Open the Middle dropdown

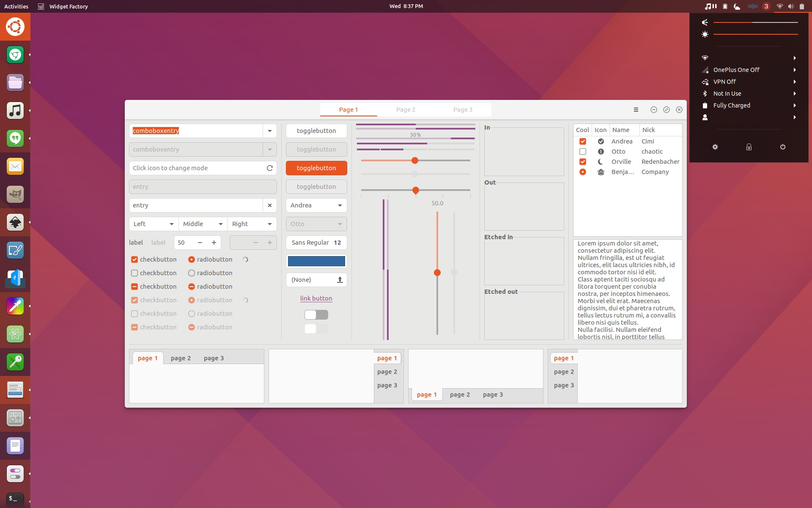click(x=203, y=224)
